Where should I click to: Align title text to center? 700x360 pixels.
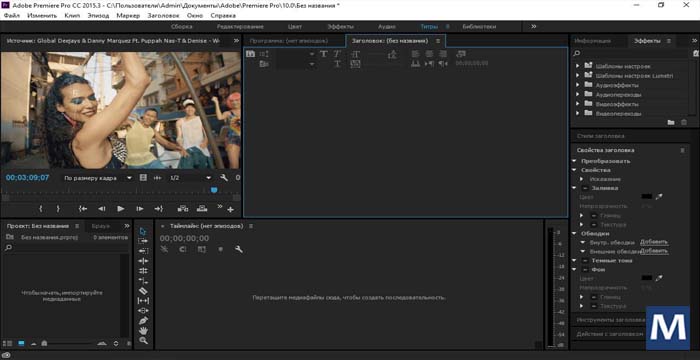(x=429, y=54)
